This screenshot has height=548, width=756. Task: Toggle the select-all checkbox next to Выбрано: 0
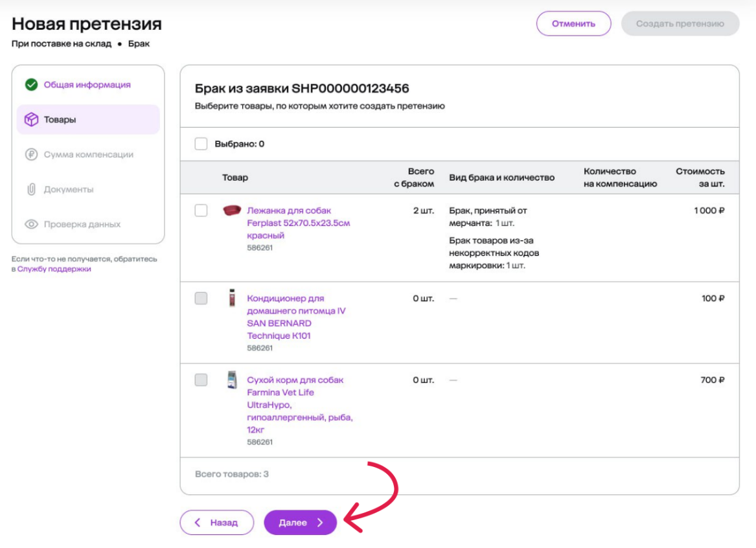click(201, 144)
